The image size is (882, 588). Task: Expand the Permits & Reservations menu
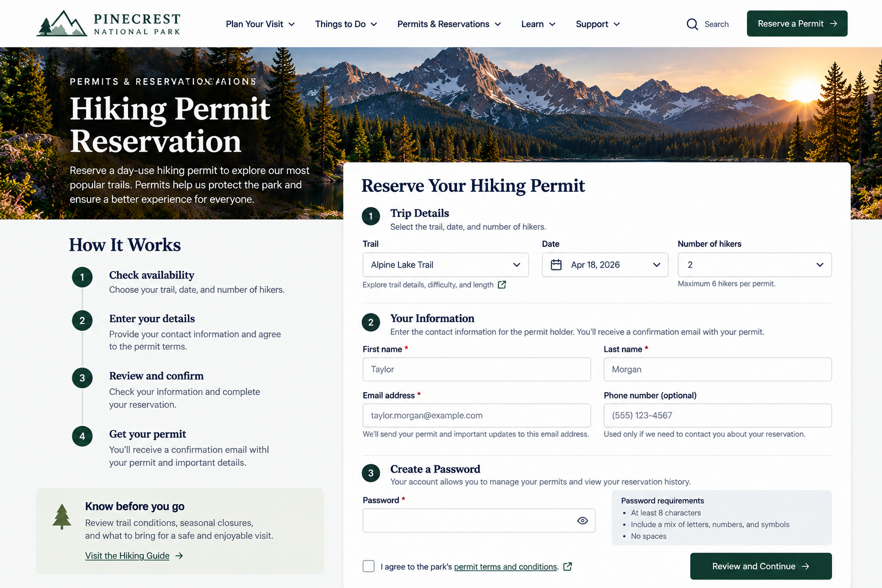click(450, 24)
